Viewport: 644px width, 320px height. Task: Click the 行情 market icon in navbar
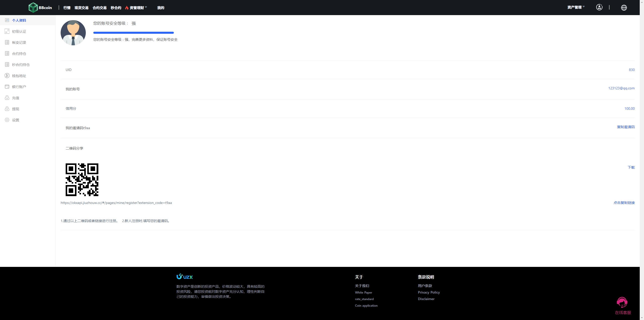pyautogui.click(x=67, y=7)
